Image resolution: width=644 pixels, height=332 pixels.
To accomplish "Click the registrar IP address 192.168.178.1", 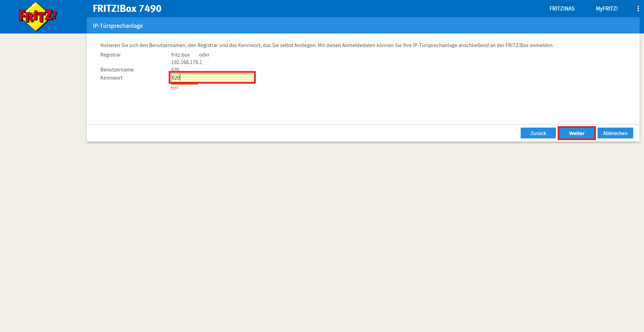I will coord(186,62).
